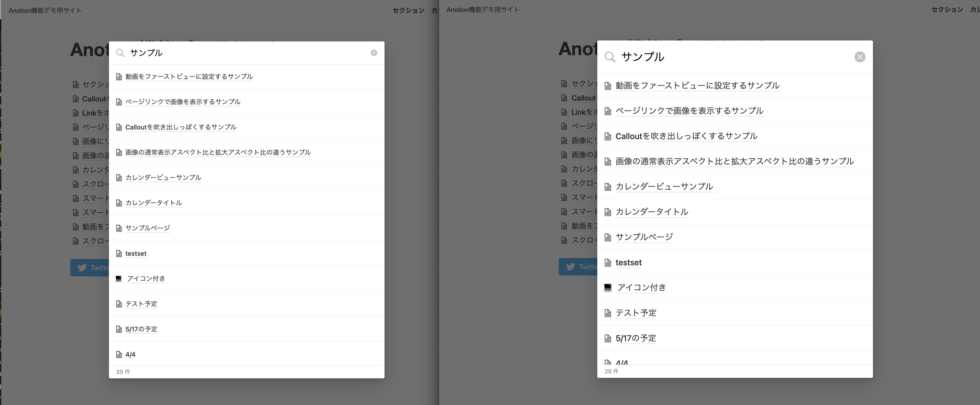The height and width of the screenshot is (405, 980).
Task: Click the Anotion機能デモ用サイト title in the left window
Action: [x=45, y=11]
